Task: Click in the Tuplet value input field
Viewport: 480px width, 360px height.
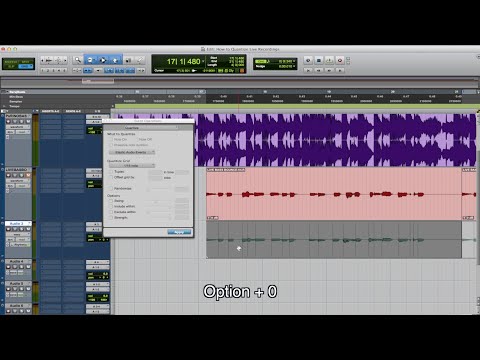Action: point(155,172)
